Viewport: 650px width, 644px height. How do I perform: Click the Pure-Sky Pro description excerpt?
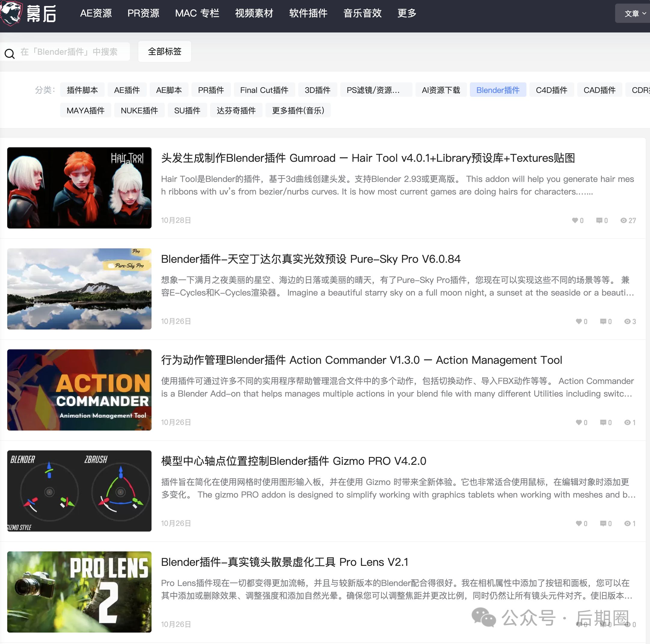(x=398, y=286)
